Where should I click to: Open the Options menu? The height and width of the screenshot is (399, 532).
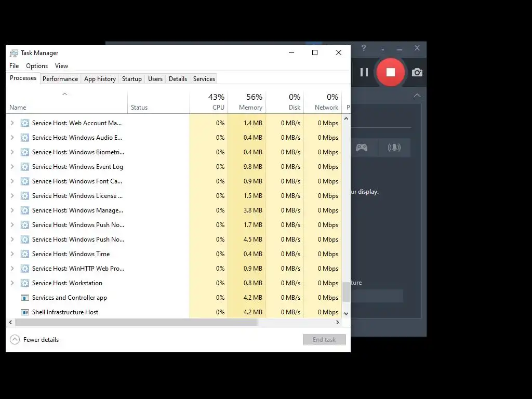coord(37,66)
